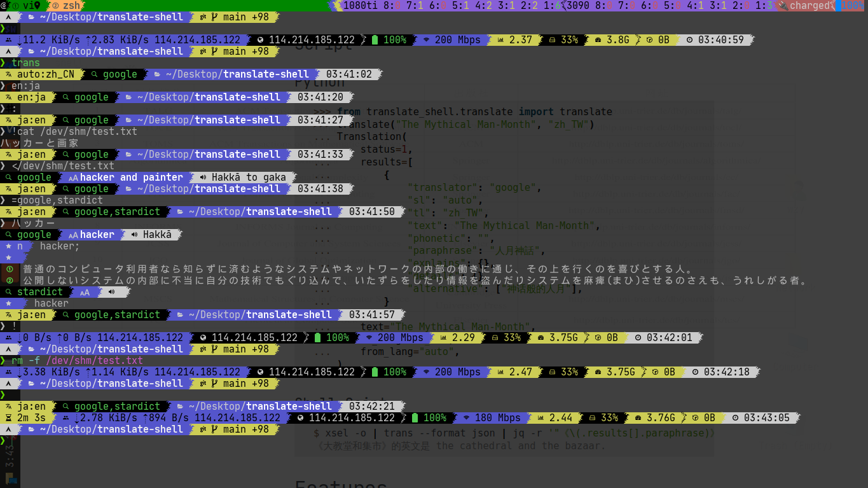Click the "=google,stardict" command line
868x488 pixels.
(57, 200)
